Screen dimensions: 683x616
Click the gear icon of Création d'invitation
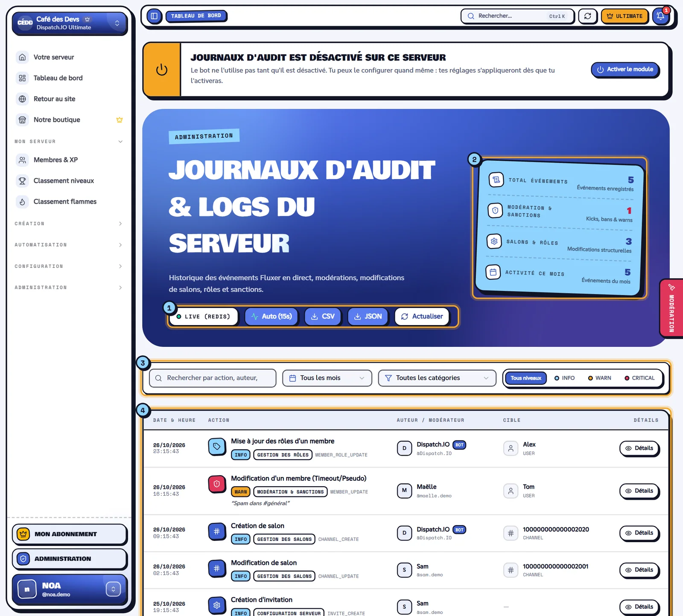(x=217, y=605)
